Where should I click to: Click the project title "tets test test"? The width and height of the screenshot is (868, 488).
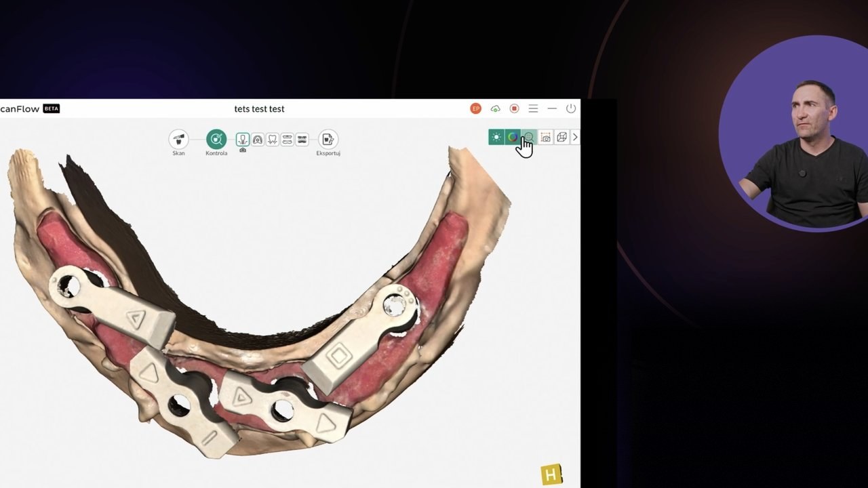259,108
